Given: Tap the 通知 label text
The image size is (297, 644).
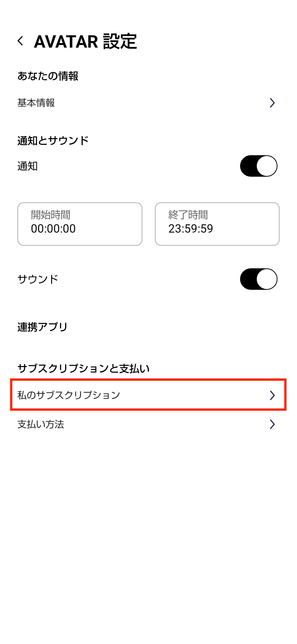Looking at the screenshot, I should [28, 166].
